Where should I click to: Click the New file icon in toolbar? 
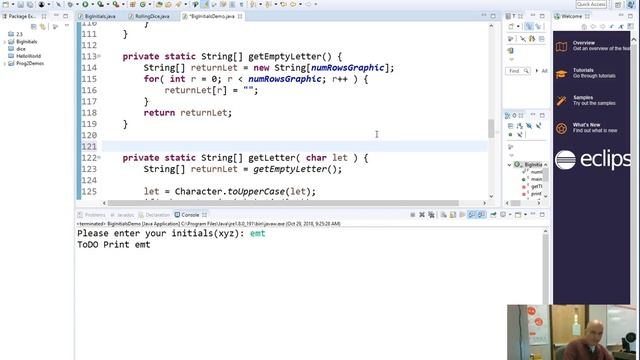tap(6, 4)
